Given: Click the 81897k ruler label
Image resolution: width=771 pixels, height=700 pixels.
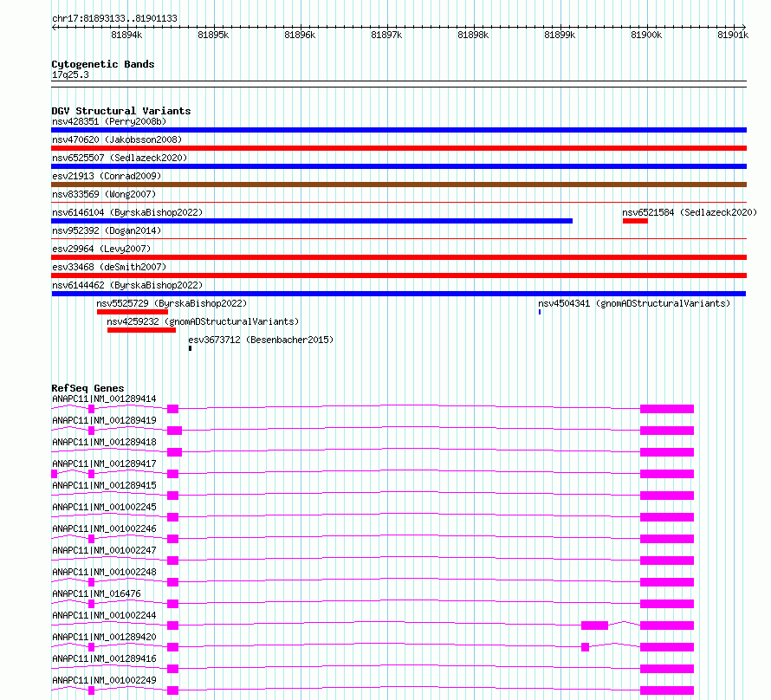Looking at the screenshot, I should pos(386,35).
